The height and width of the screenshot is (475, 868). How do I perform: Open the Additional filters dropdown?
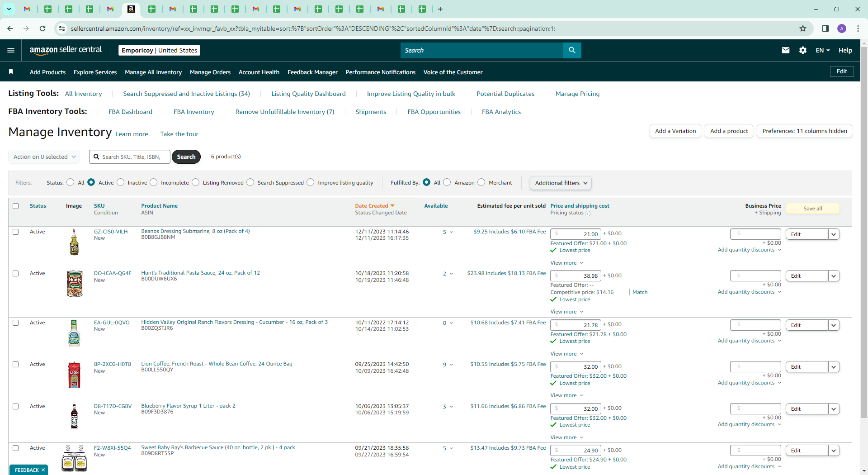(561, 183)
